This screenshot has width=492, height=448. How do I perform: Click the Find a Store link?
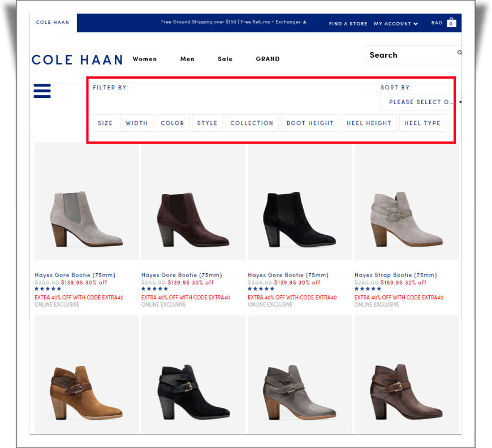pos(348,24)
